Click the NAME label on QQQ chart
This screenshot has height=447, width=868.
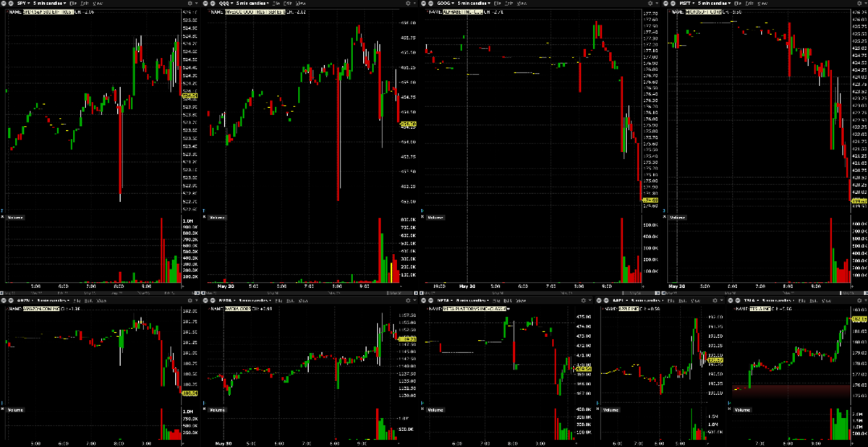tap(218, 12)
